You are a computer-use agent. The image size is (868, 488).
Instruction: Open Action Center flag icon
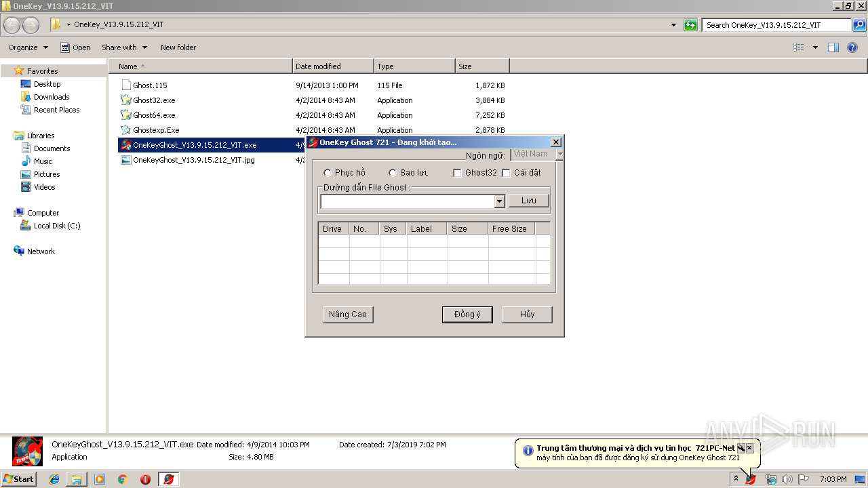(x=804, y=479)
